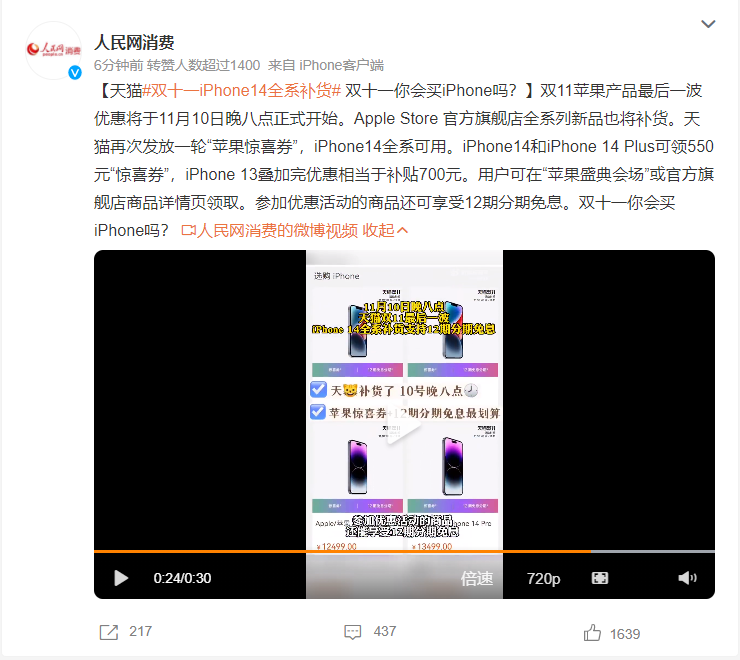Open the 人民网消费 account name
The image size is (740, 660).
point(135,42)
